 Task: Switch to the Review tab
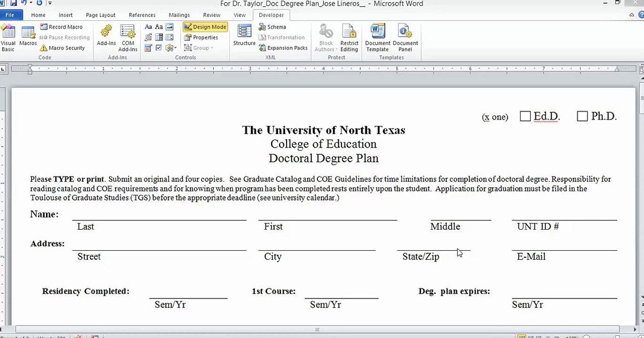tap(211, 15)
